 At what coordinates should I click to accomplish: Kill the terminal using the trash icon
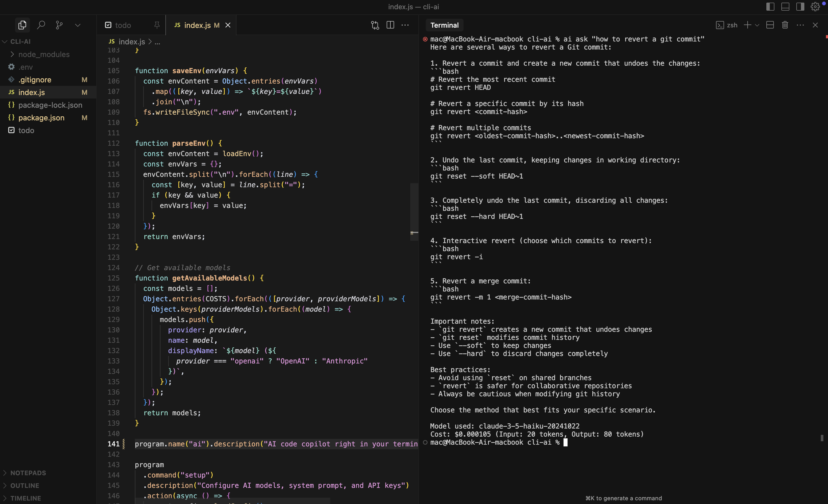coord(785,25)
